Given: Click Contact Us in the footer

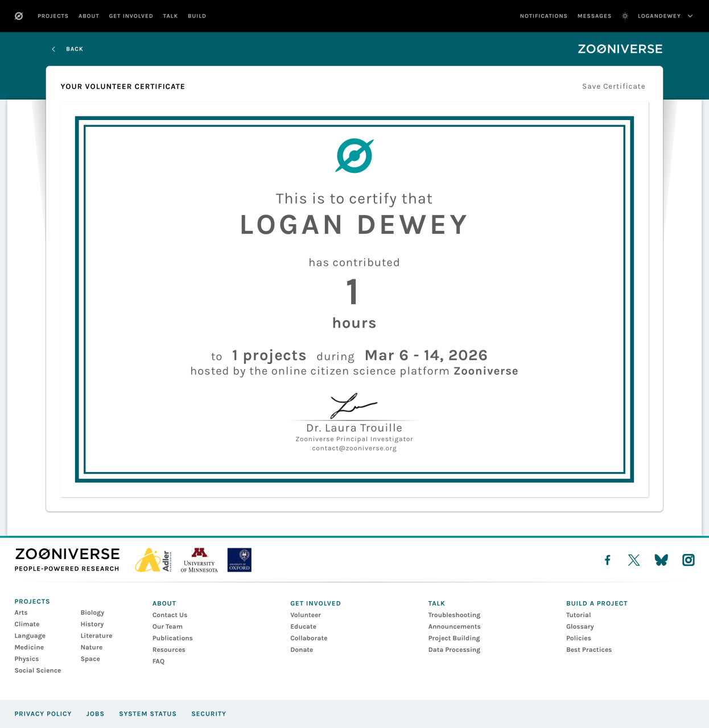Looking at the screenshot, I should pos(170,615).
